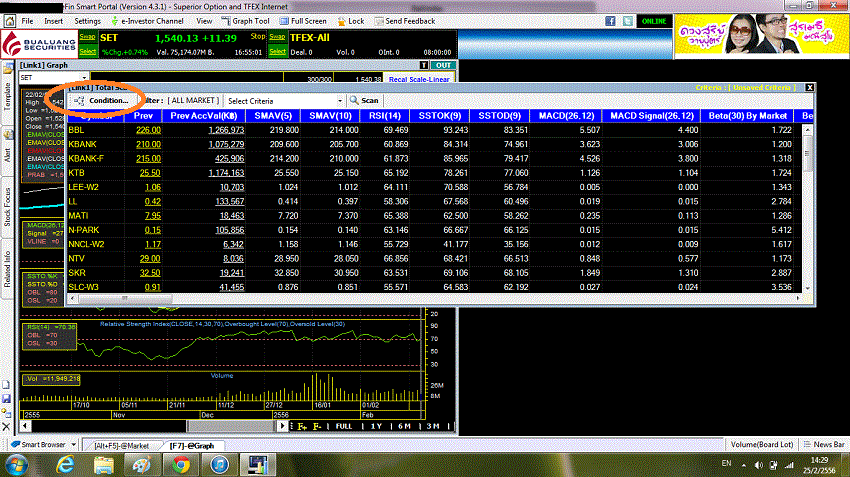Open Internet Explorer from taskbar
This screenshot has height=477, width=850.
pos(66,465)
